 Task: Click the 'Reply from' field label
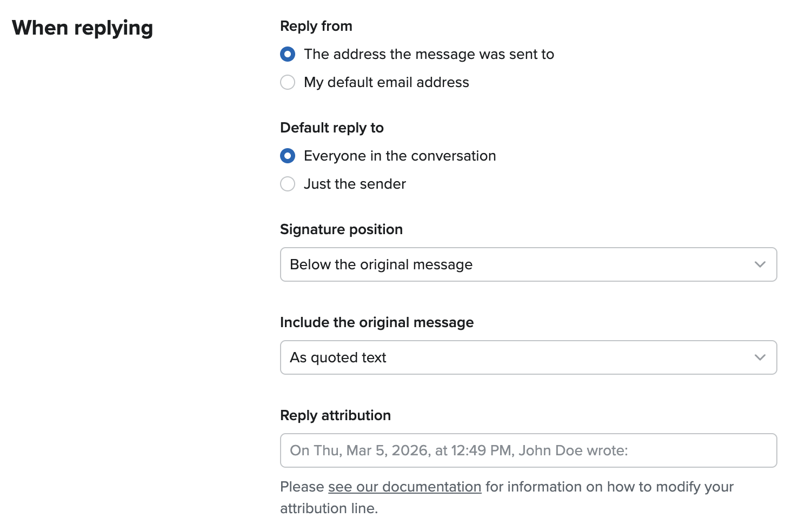pyautogui.click(x=316, y=26)
